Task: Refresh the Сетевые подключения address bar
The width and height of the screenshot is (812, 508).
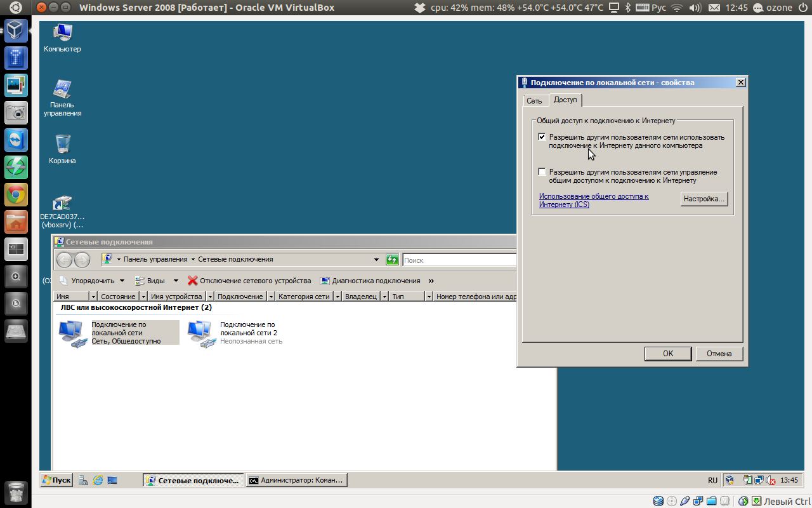Action: 392,260
